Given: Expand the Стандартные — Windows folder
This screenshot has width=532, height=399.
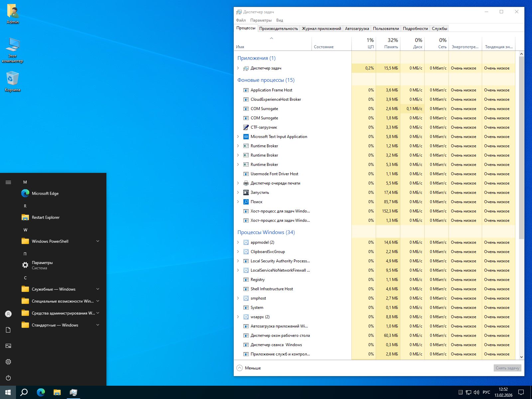Looking at the screenshot, I should pyautogui.click(x=98, y=325).
